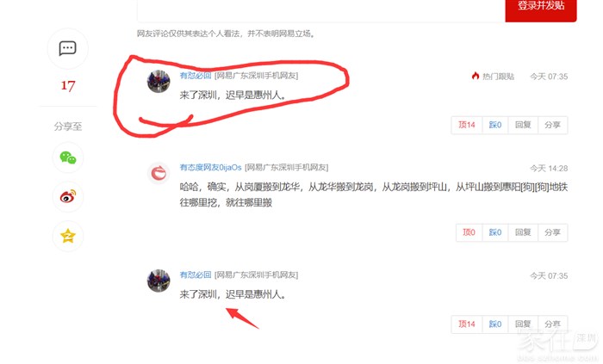Click the avatar of the third comment

click(x=159, y=281)
